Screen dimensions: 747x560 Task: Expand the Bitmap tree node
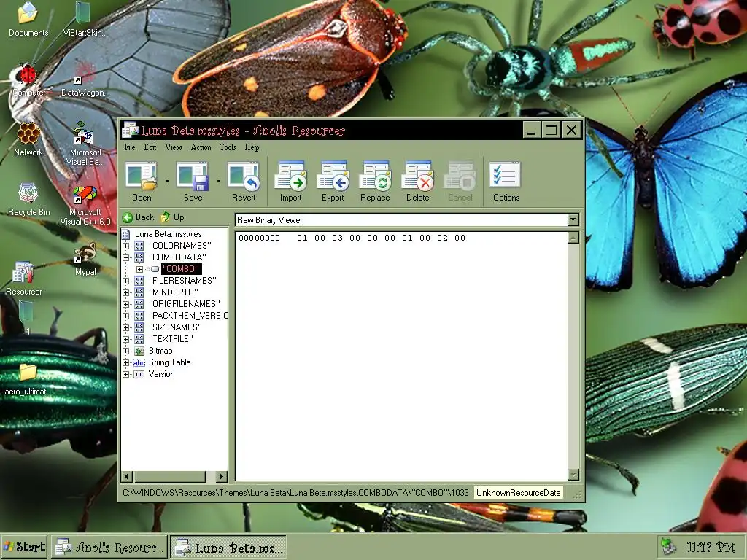tap(125, 351)
